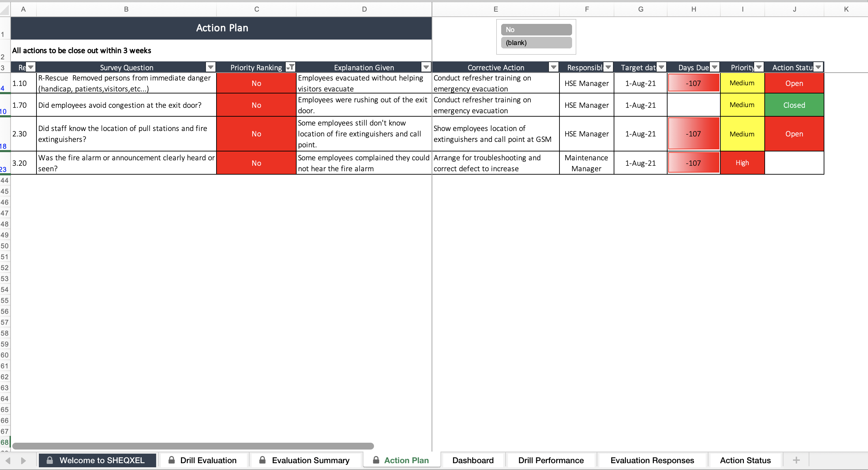
Task: Click the reference cell 1.70
Action: pos(24,105)
